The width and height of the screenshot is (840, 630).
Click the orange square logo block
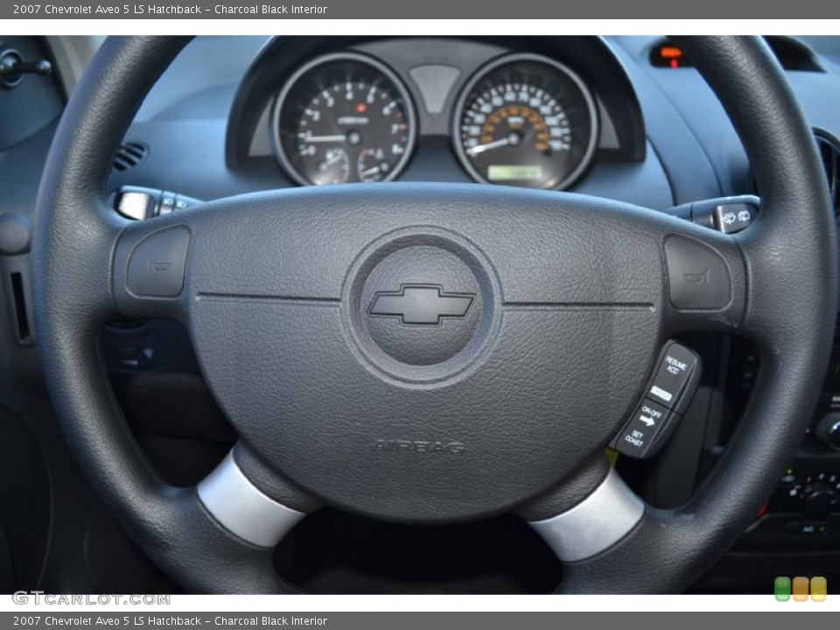click(801, 589)
